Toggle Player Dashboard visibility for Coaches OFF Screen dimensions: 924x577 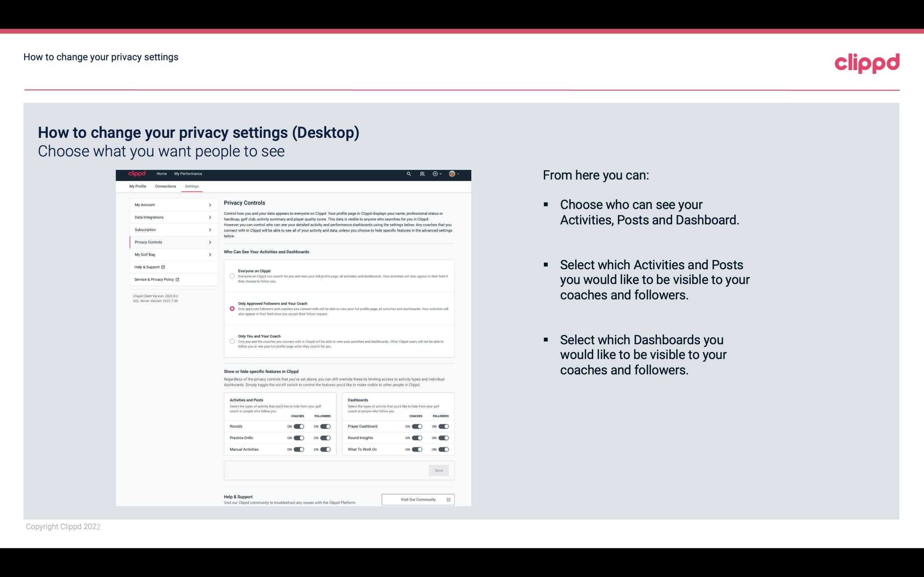pyautogui.click(x=417, y=426)
